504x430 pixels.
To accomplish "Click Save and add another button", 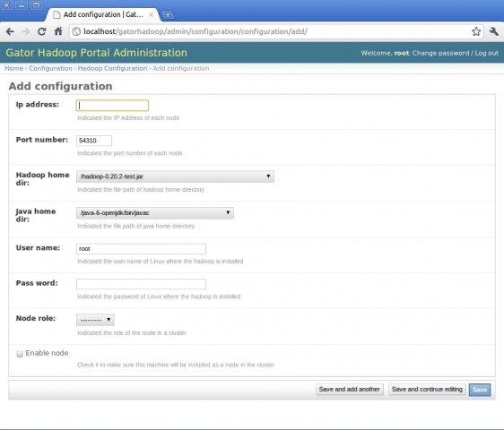I will click(x=350, y=390).
